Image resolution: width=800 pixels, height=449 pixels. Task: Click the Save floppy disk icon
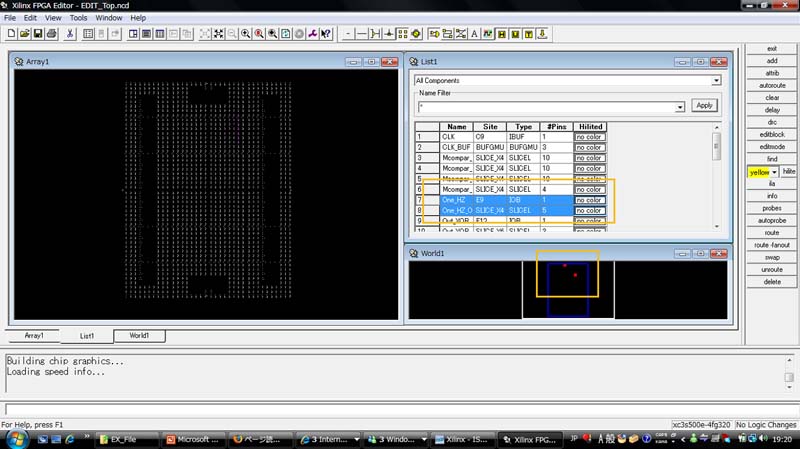[x=38, y=34]
